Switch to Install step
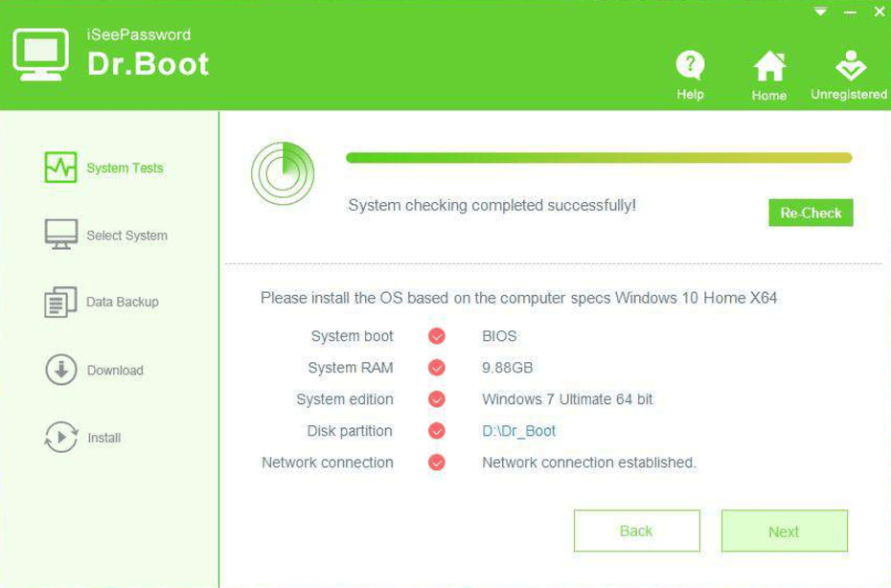The image size is (891, 588). (104, 438)
